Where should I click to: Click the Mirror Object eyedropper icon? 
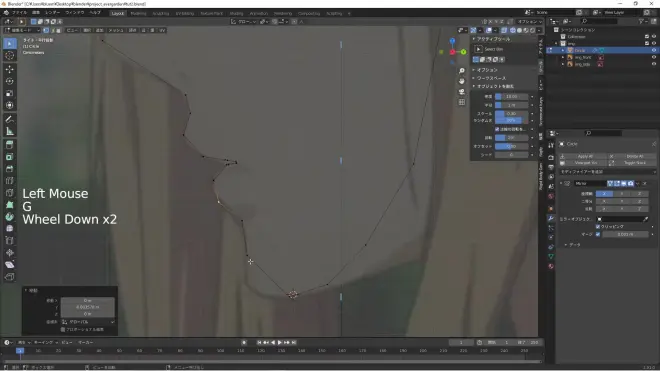click(x=646, y=219)
